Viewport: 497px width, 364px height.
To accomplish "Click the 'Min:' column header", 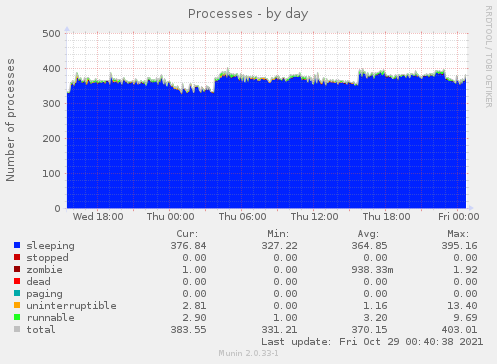I will point(278,234).
